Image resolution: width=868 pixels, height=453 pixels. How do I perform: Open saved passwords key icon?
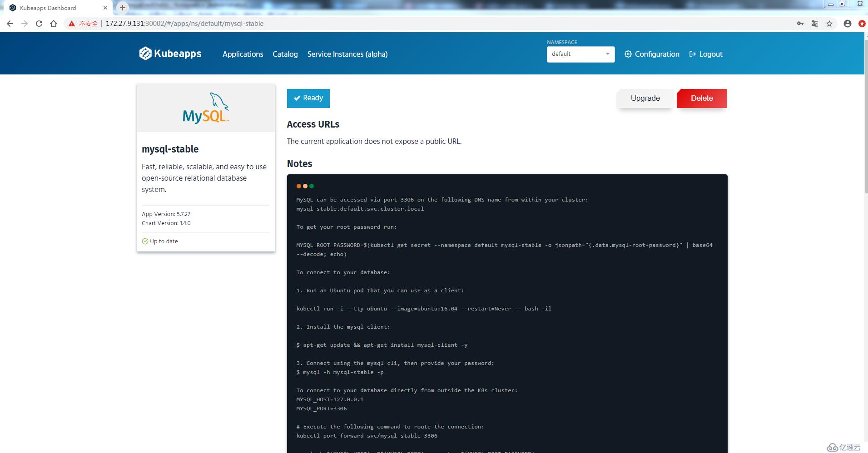pos(800,24)
